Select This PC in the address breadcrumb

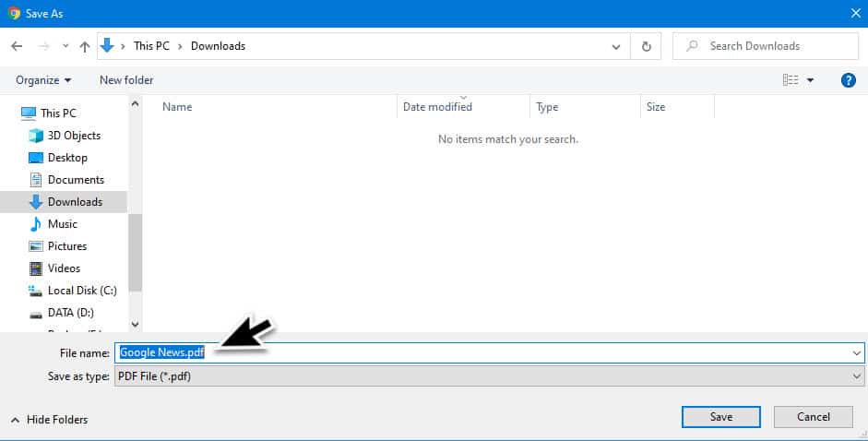[x=151, y=46]
